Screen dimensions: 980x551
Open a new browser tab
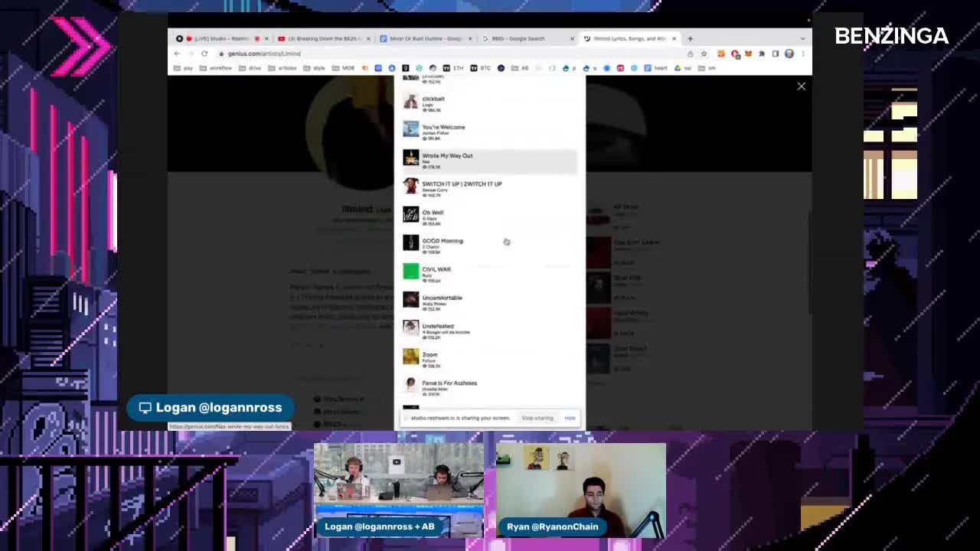click(690, 38)
